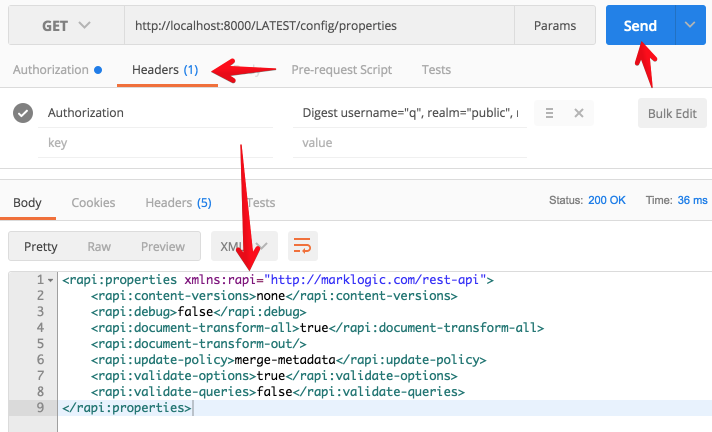Screen dimensions: 712x432
Task: Open the response Headers (5) tab
Action: (178, 203)
